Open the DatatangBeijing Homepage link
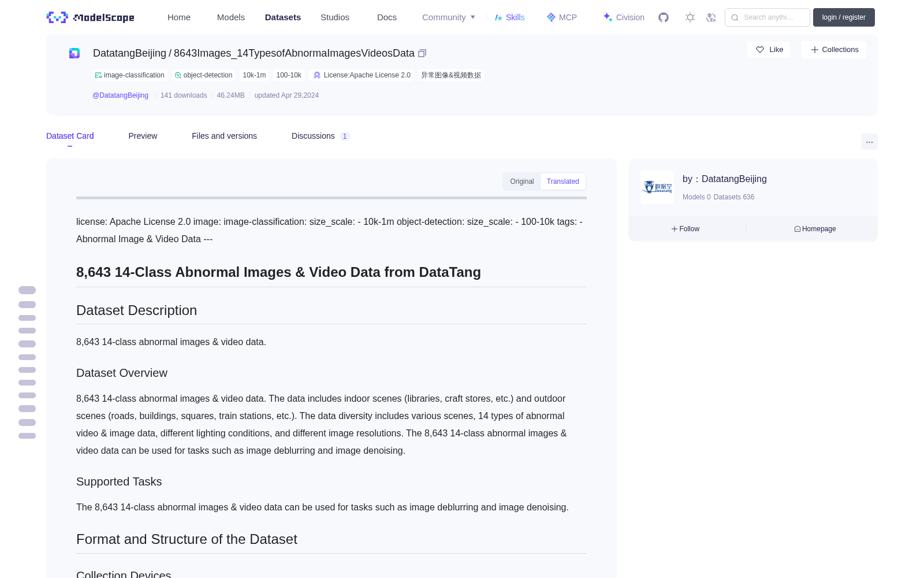Viewport: 924px width, 578px height. [815, 229]
